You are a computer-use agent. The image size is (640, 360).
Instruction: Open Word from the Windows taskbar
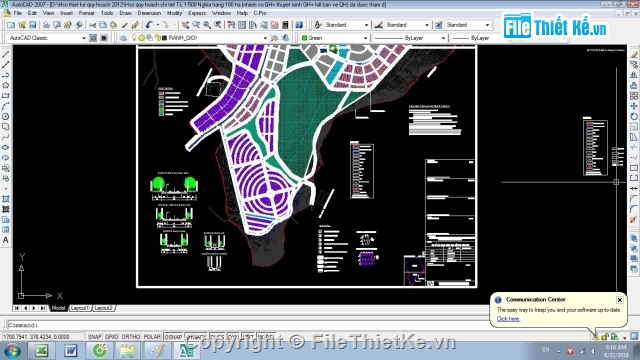point(71,351)
